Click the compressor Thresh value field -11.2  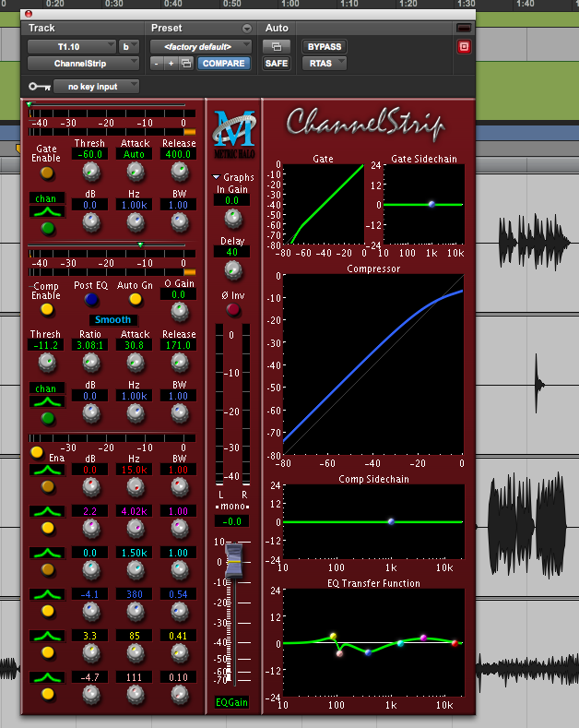[46, 345]
